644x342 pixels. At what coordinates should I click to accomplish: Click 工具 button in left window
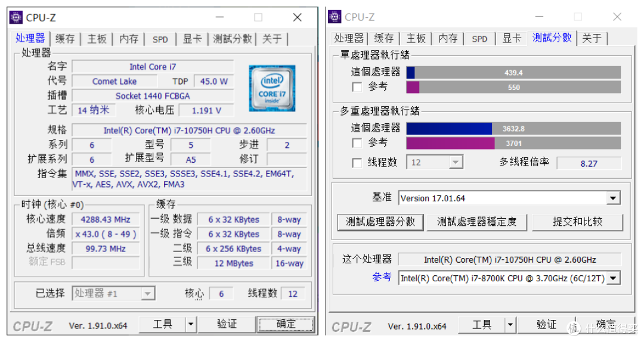[x=163, y=324]
